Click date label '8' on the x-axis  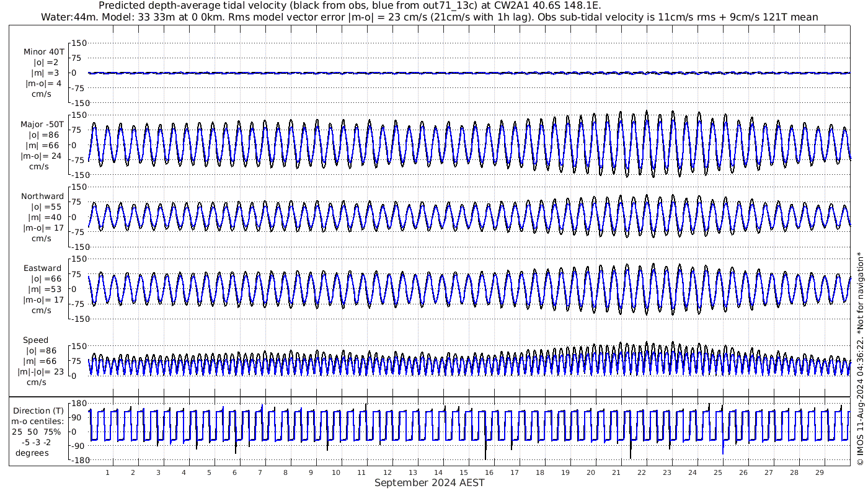(285, 473)
